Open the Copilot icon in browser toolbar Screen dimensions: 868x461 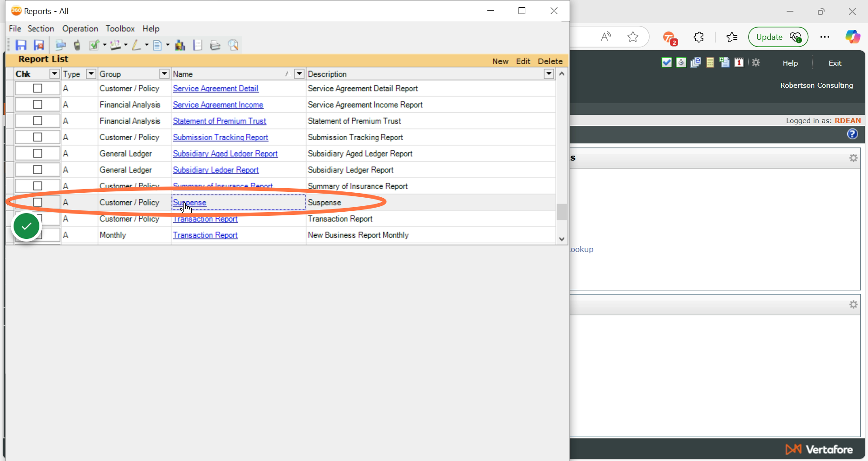click(x=853, y=37)
